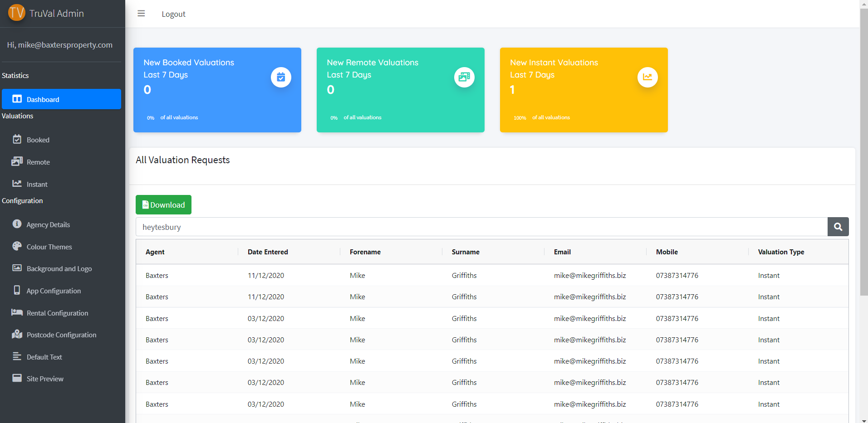Open Default Text settings
Viewport: 868px width, 423px height.
61,357
